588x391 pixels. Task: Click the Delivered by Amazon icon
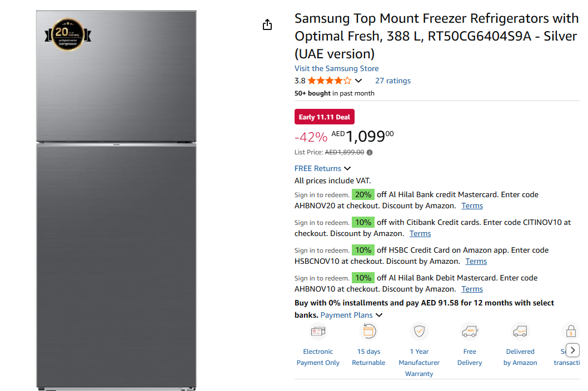pyautogui.click(x=520, y=331)
